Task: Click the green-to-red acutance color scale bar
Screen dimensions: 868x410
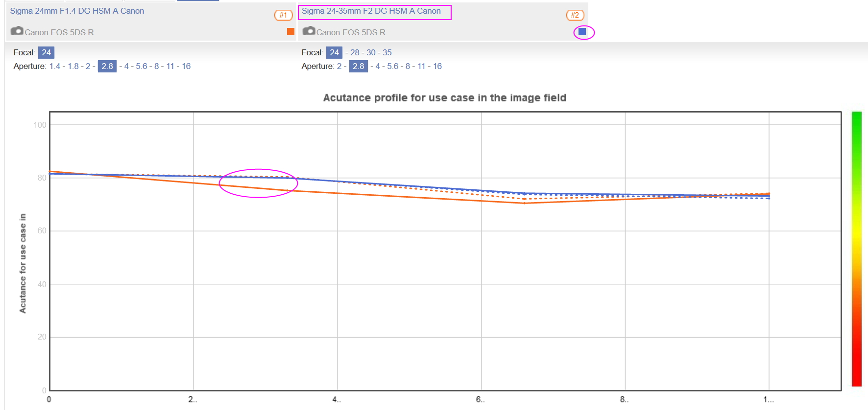Action: [856, 249]
